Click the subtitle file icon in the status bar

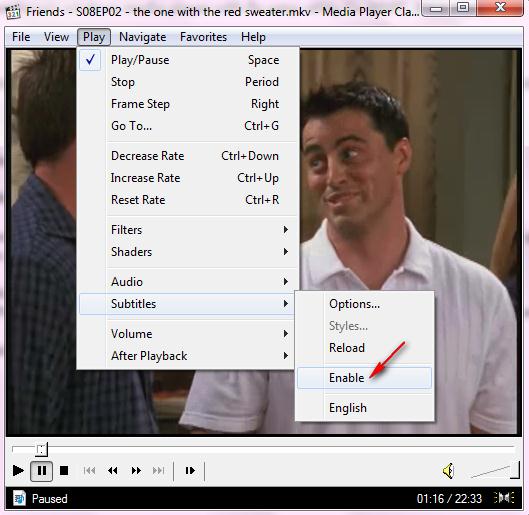tap(19, 498)
